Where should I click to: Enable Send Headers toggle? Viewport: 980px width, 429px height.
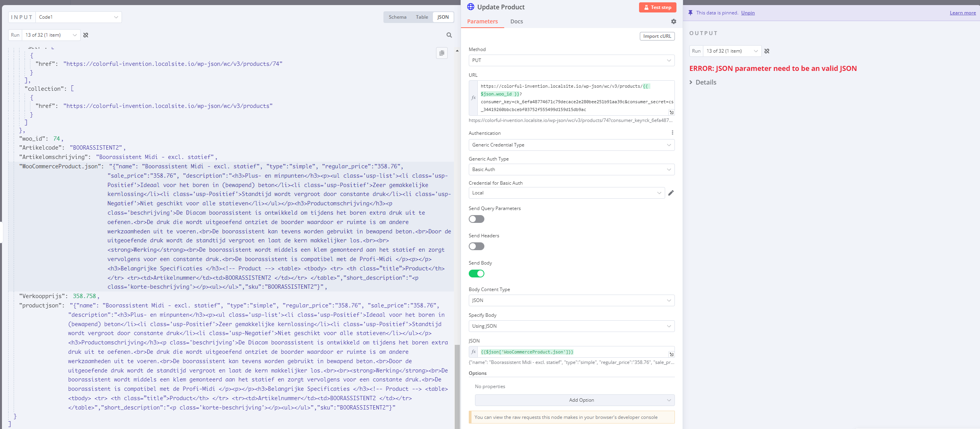coord(476,246)
